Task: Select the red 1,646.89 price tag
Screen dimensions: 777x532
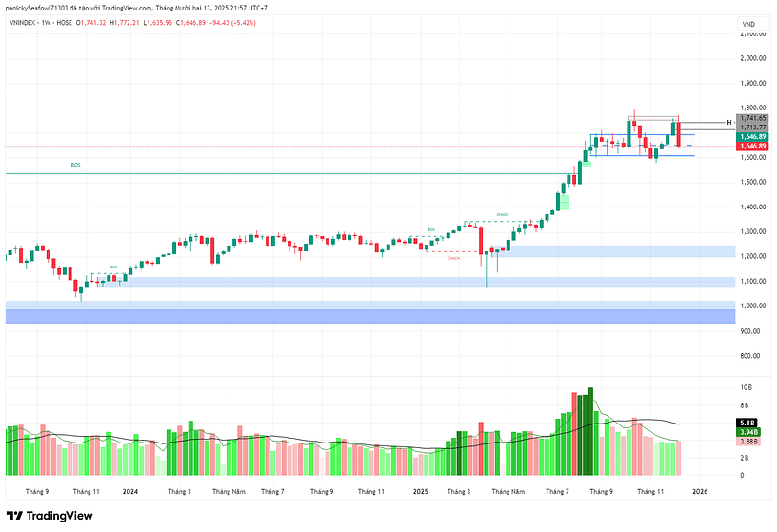Action: tap(752, 147)
